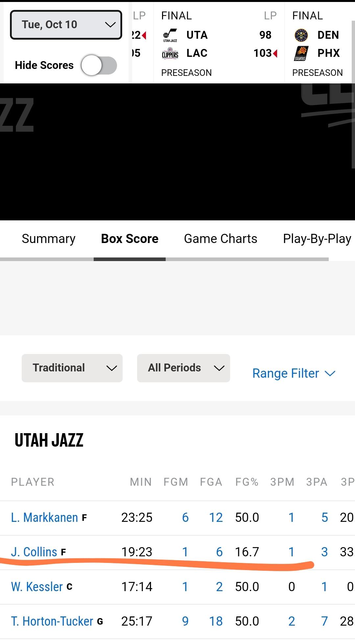Toggle the Hide Scores switch

coord(99,65)
